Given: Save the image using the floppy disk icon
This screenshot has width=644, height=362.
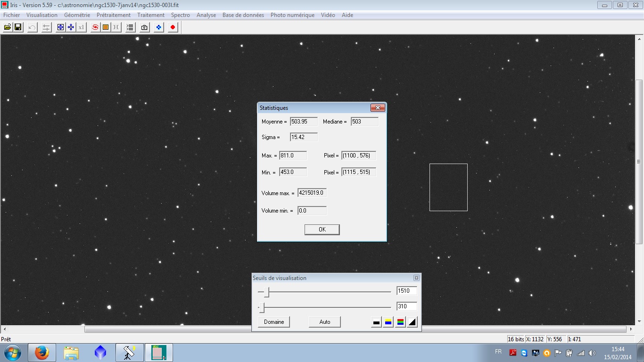Looking at the screenshot, I should pyautogui.click(x=18, y=27).
